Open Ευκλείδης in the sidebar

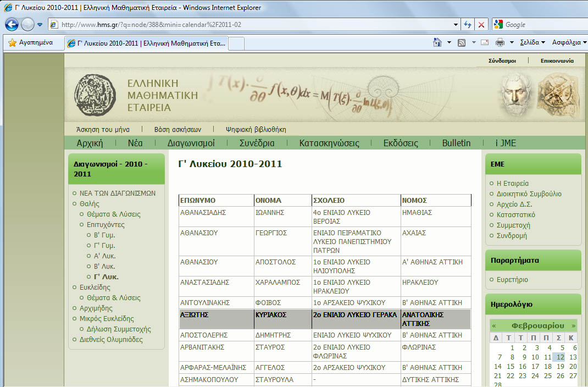(95, 288)
